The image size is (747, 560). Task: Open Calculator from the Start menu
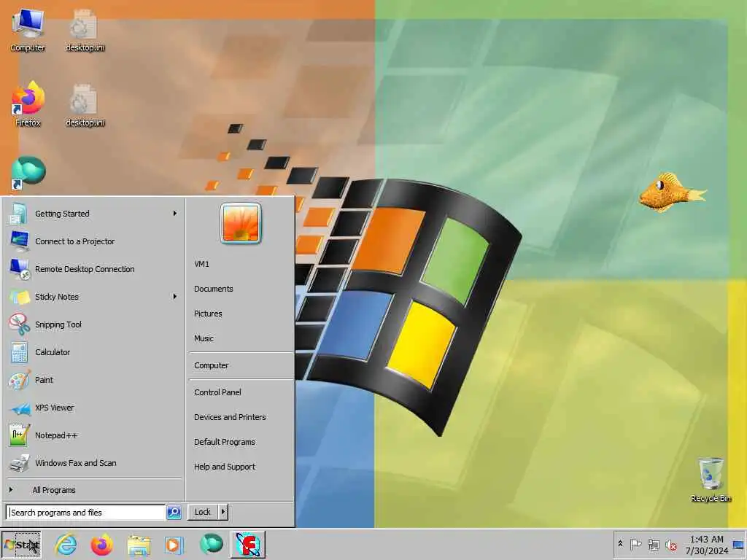pos(94,352)
